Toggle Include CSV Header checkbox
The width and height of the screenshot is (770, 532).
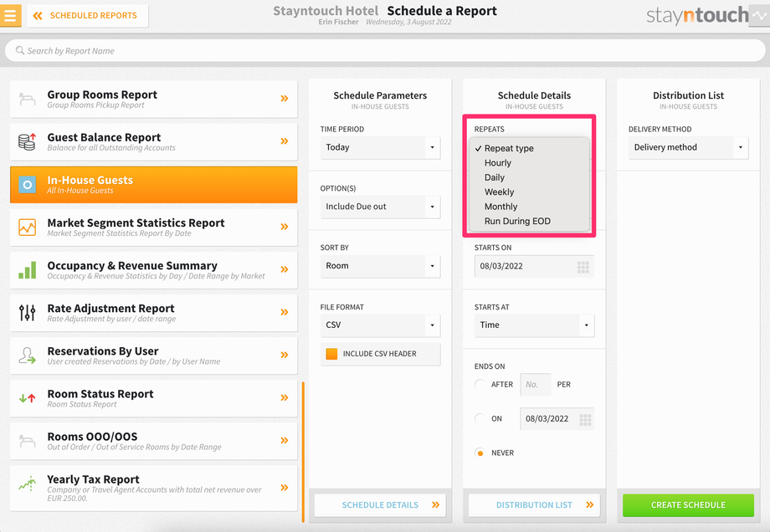pyautogui.click(x=331, y=354)
